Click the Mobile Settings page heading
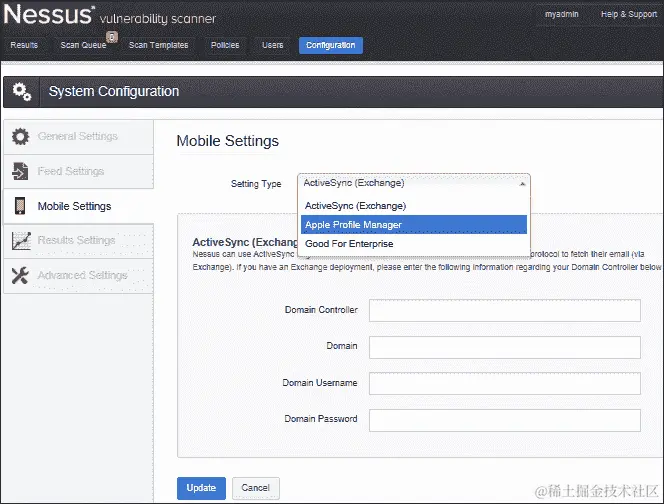The image size is (664, 504). [227, 141]
